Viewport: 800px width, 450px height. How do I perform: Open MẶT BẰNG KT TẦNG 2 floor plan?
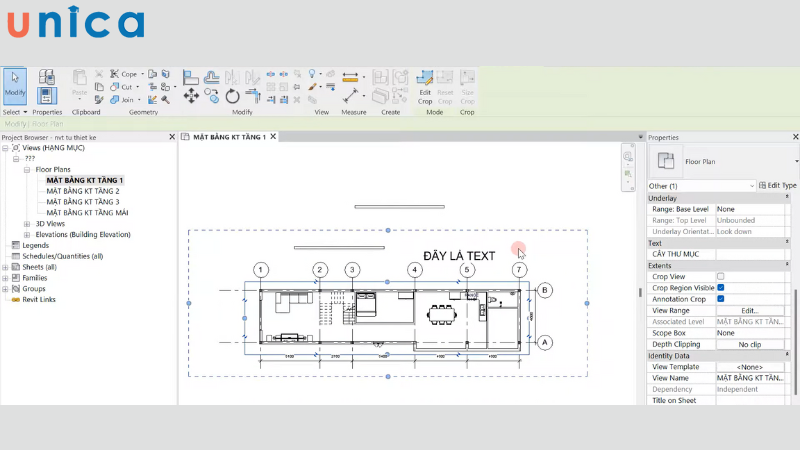click(83, 191)
